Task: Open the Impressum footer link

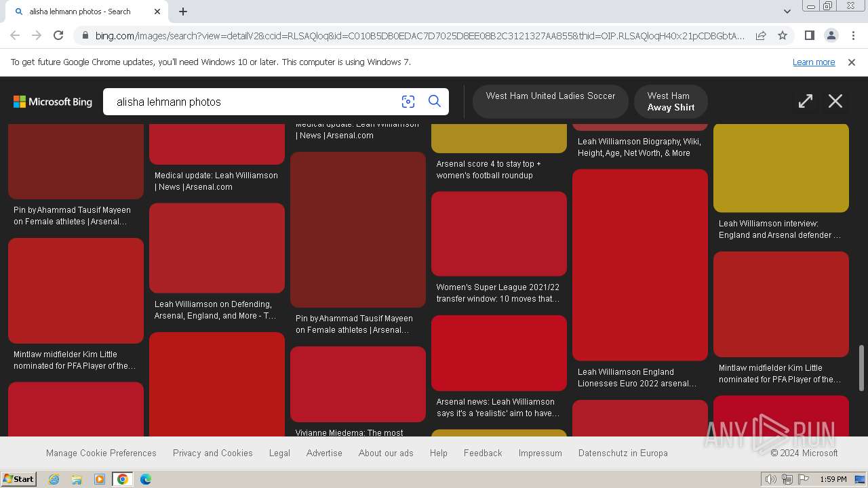Action: pos(540,453)
